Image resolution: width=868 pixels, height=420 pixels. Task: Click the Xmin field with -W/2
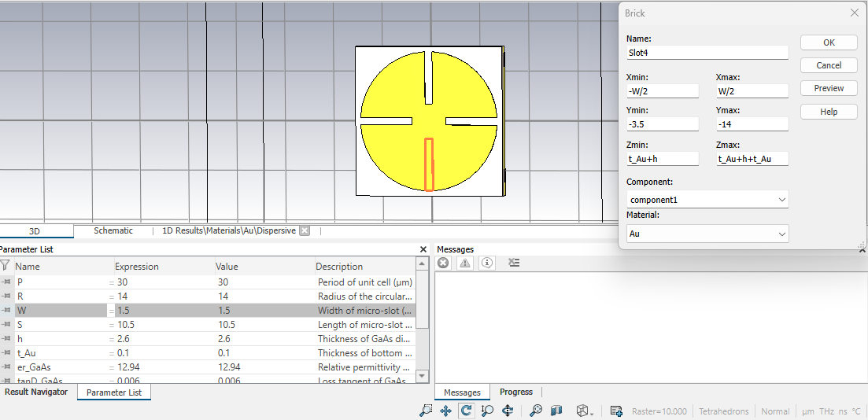click(x=663, y=90)
